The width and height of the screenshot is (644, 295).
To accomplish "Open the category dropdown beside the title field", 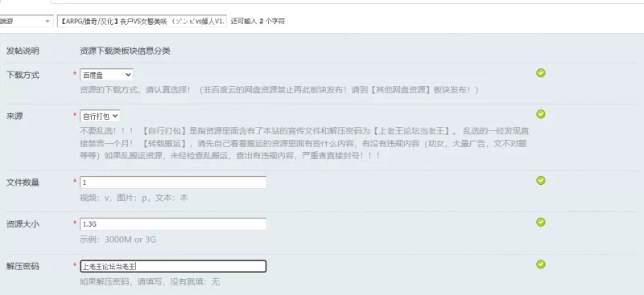I will click(27, 22).
